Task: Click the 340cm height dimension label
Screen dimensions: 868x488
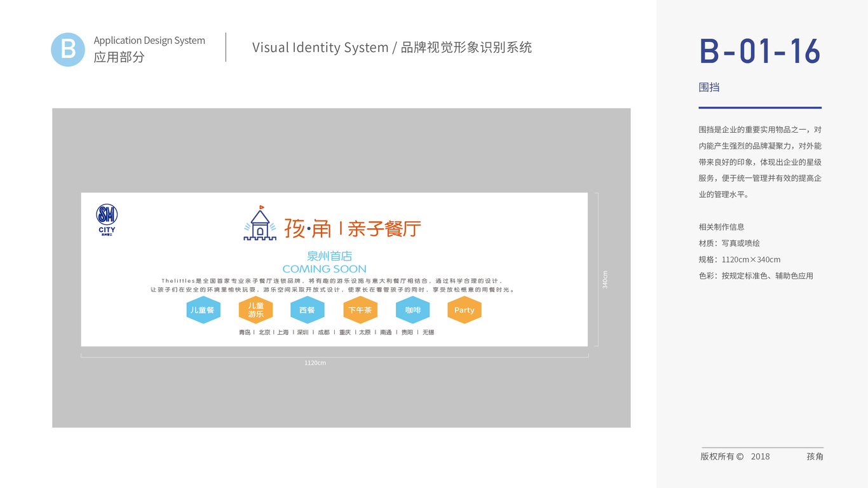Action: point(605,280)
